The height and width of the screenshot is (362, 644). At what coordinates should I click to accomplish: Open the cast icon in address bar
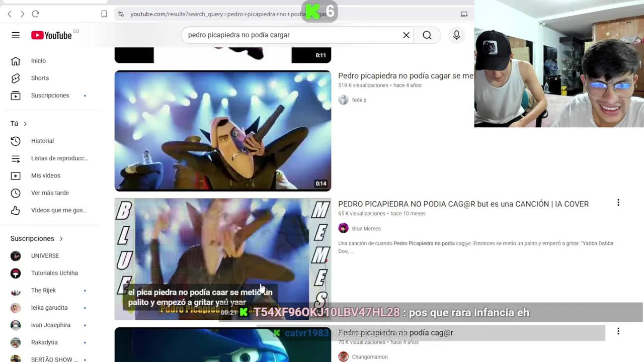[464, 14]
